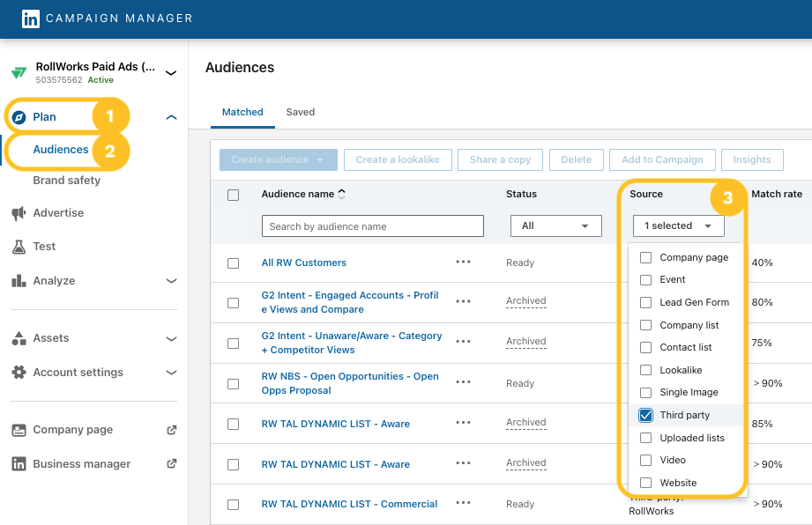Open the Test flask icon
This screenshot has height=525, width=812.
(19, 246)
